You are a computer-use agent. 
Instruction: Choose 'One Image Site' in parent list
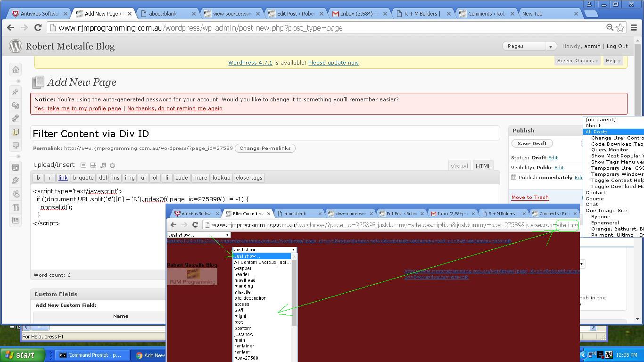[606, 211]
